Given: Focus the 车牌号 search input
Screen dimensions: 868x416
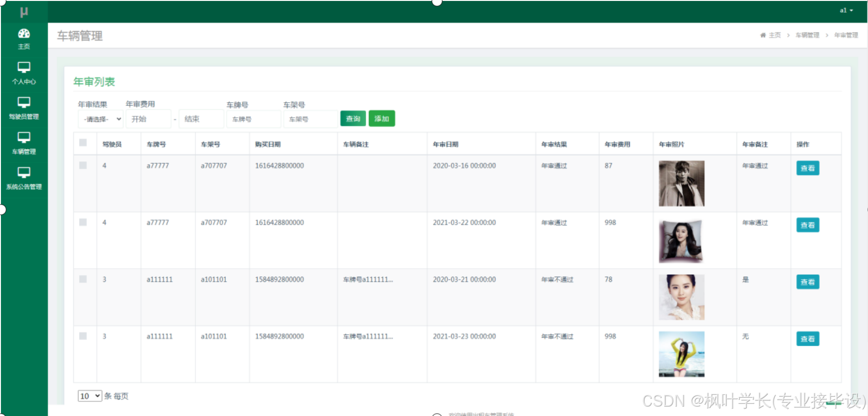Looking at the screenshot, I should coord(253,119).
